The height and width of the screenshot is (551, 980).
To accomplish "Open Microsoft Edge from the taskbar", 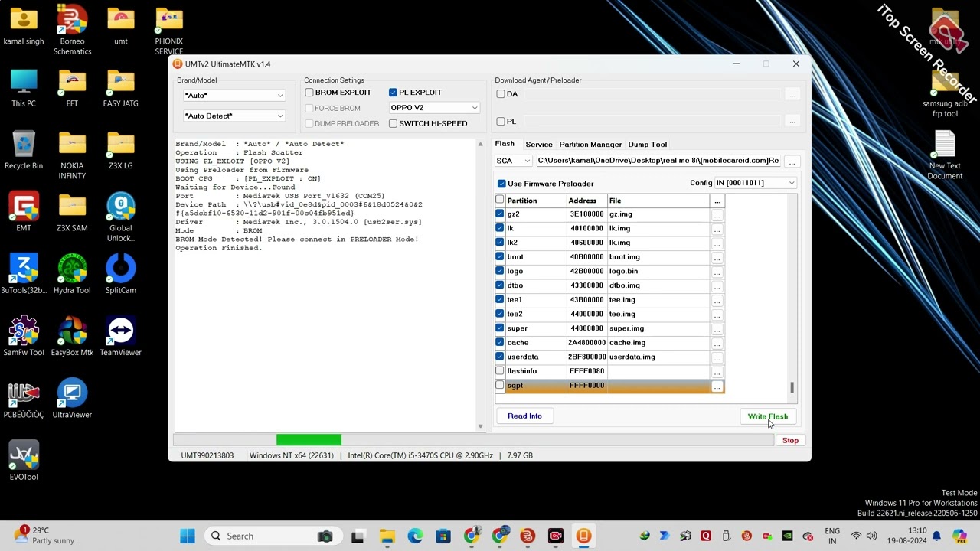I will point(415,536).
